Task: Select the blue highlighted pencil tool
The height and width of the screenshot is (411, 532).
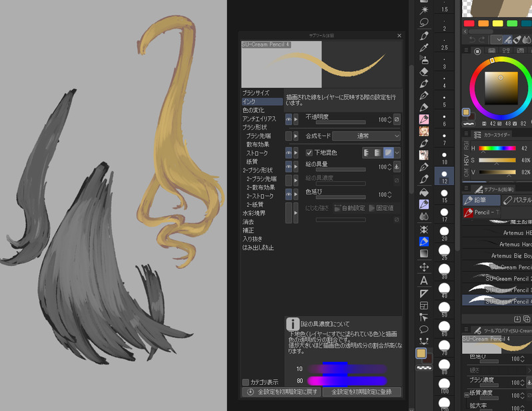Action: click(423, 241)
